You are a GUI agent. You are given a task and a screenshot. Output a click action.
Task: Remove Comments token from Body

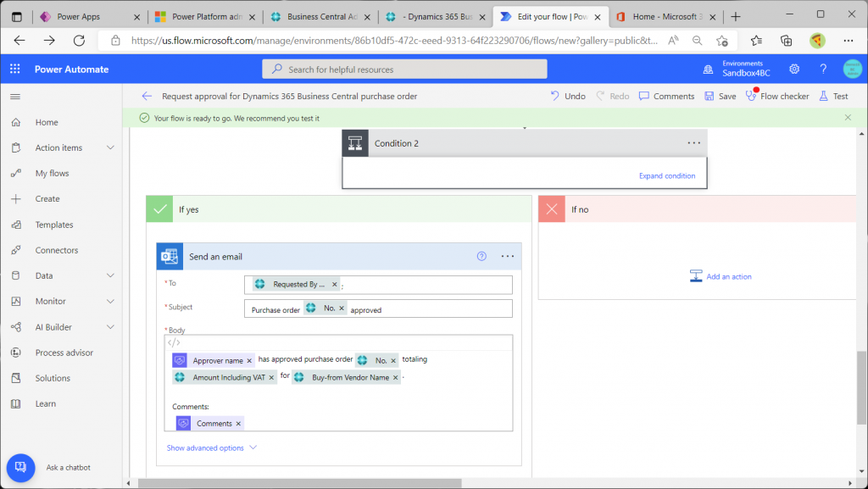[x=238, y=424]
